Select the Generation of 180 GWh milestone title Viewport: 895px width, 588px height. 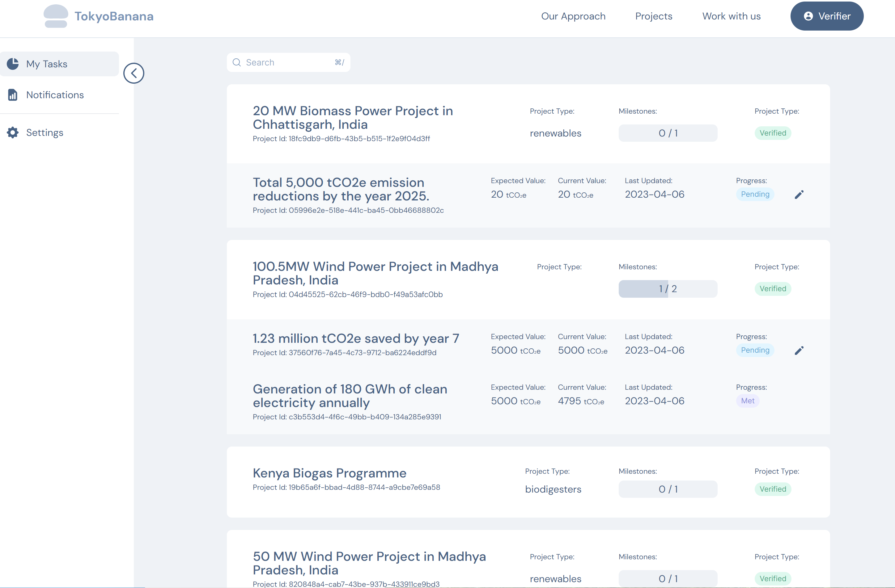click(x=350, y=396)
